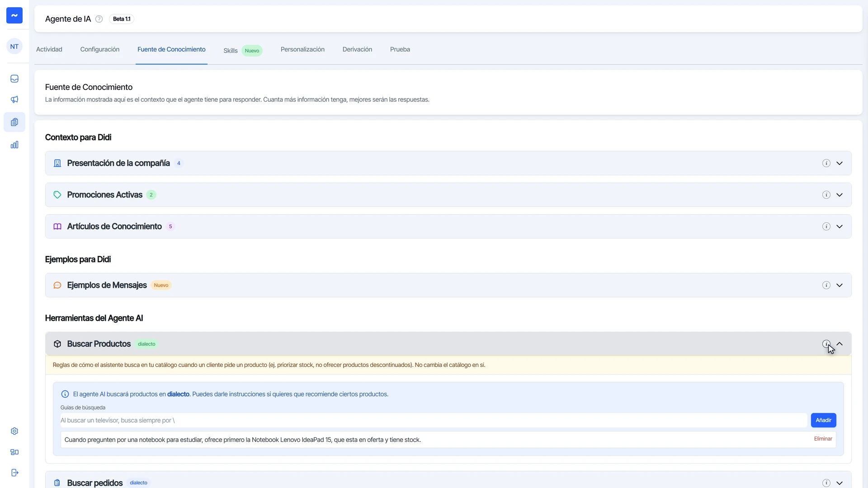This screenshot has width=868, height=488.
Task: Click the bold dialecto word in blue notice
Action: [x=178, y=394]
